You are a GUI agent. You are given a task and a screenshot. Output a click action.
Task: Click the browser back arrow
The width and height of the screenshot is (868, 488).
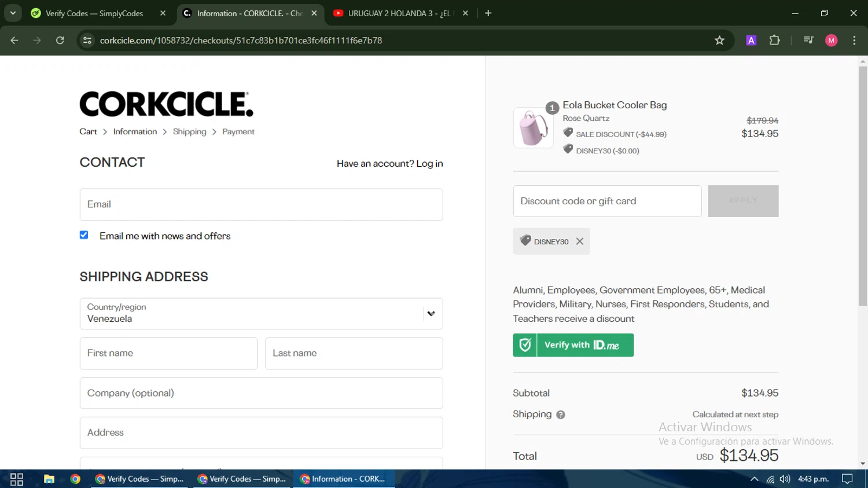pos(14,41)
